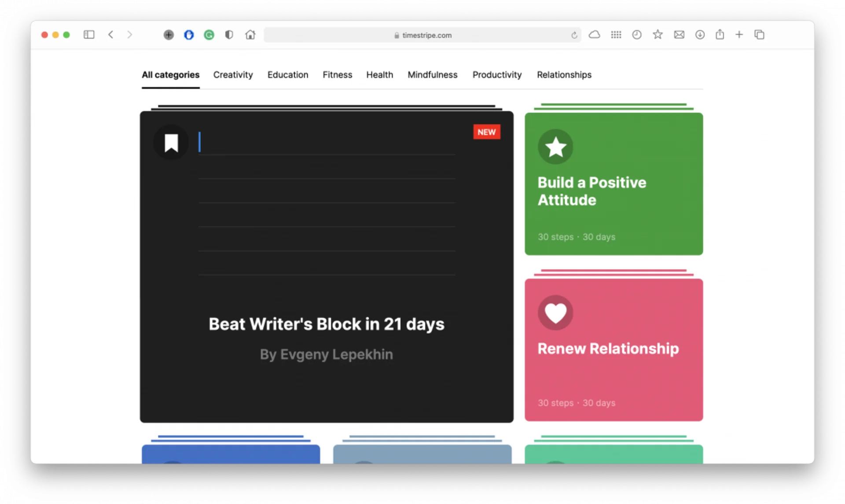Click the share icon in toolbar
This screenshot has width=845, height=504.
click(720, 35)
